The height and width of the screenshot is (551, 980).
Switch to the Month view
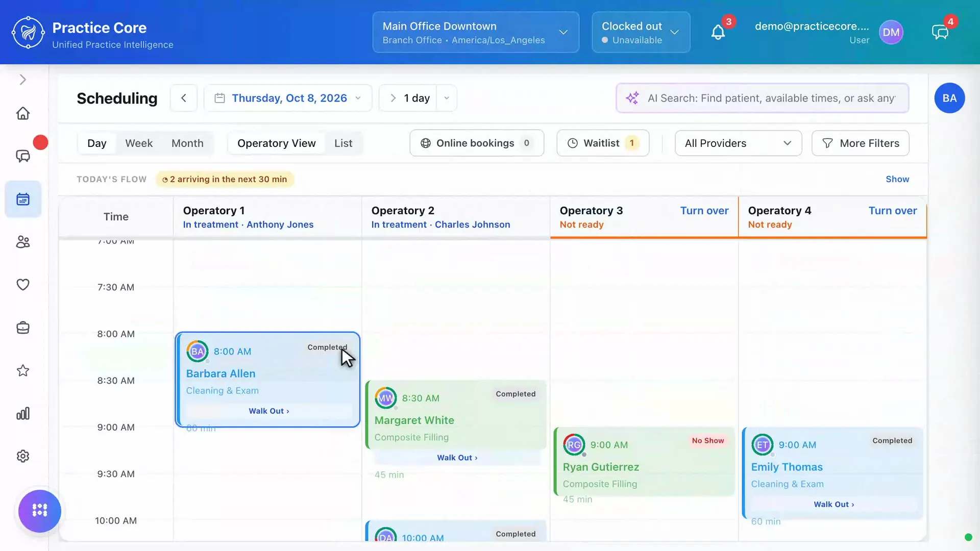[187, 143]
